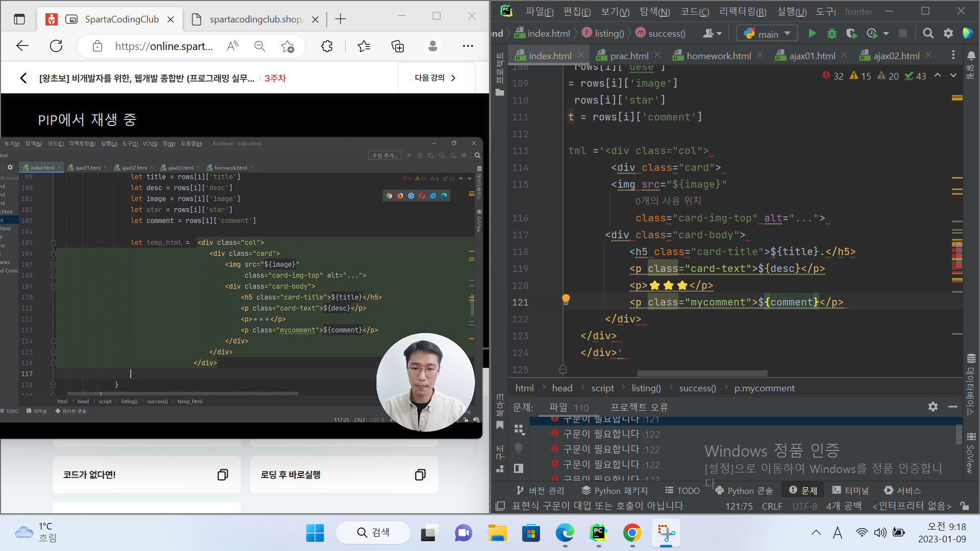The height and width of the screenshot is (551, 980).
Task: Open the 편집(E) menu
Action: pos(577,11)
